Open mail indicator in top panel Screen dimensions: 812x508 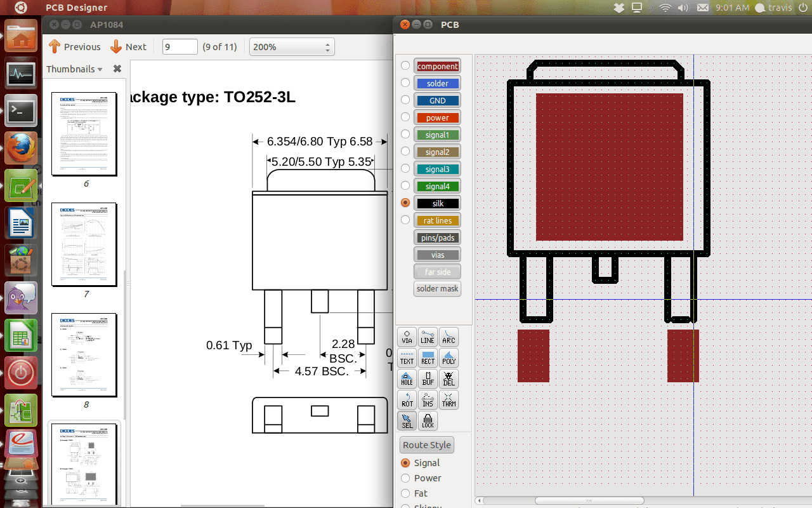(x=702, y=8)
